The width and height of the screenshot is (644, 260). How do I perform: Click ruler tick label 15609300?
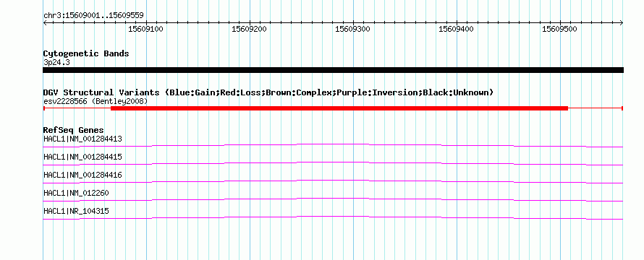pyautogui.click(x=353, y=29)
